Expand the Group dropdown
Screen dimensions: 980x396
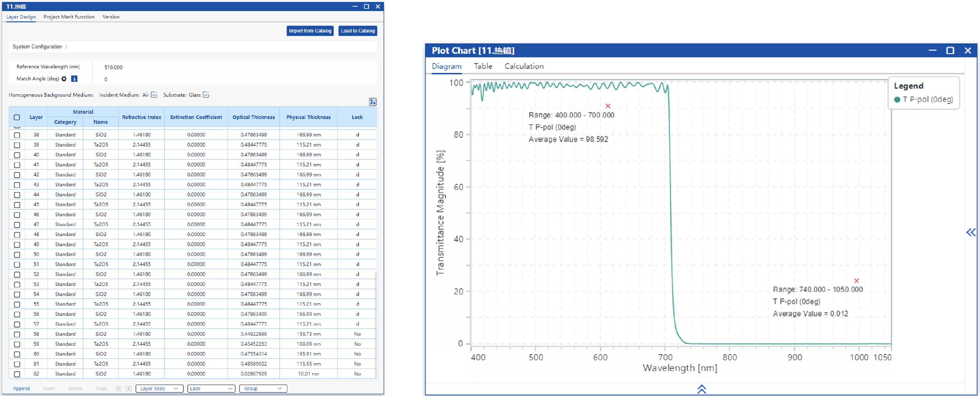pos(262,388)
